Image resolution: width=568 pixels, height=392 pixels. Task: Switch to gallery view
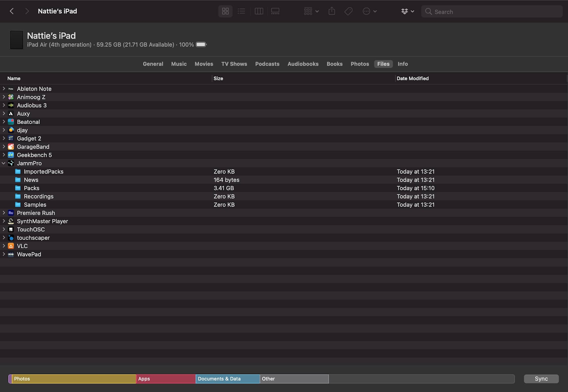(275, 11)
